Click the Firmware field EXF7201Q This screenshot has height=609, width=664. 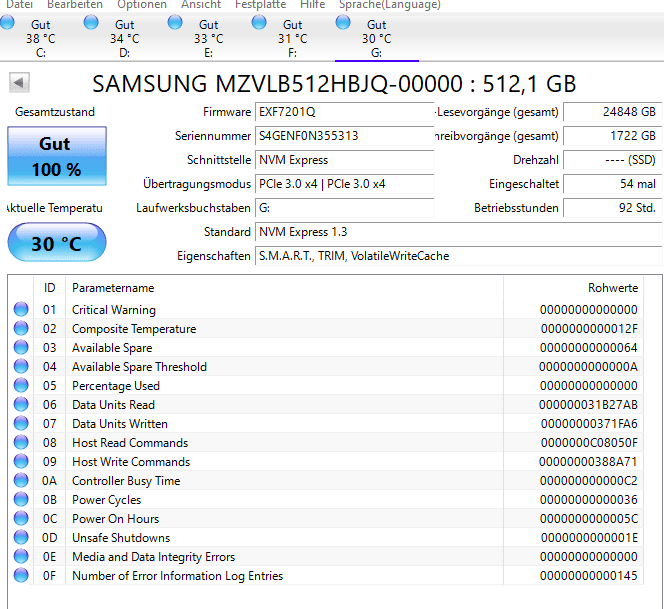click(x=345, y=112)
